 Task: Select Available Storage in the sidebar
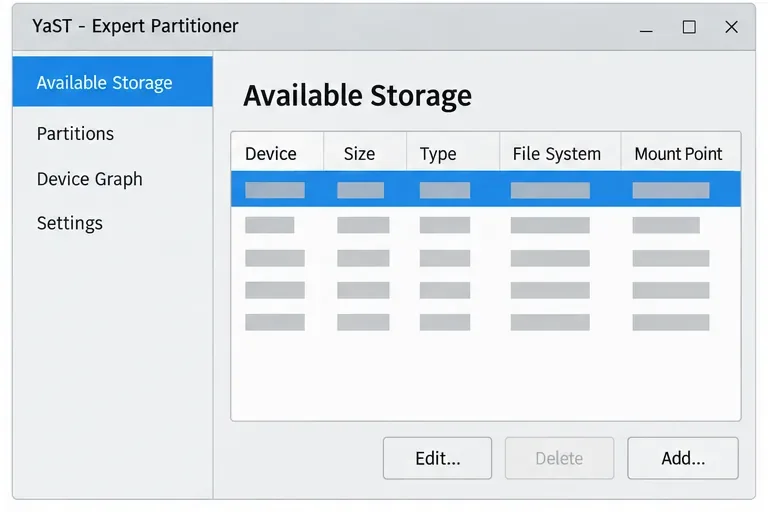click(113, 82)
